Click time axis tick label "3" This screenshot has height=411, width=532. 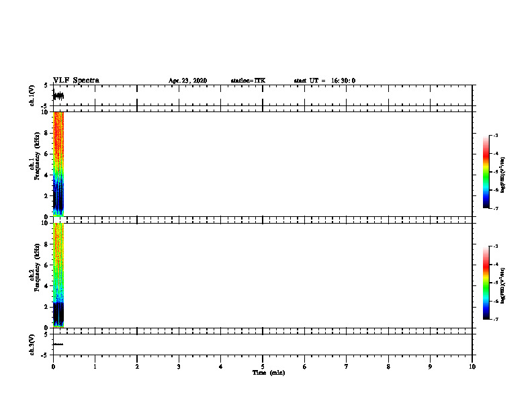pos(179,367)
